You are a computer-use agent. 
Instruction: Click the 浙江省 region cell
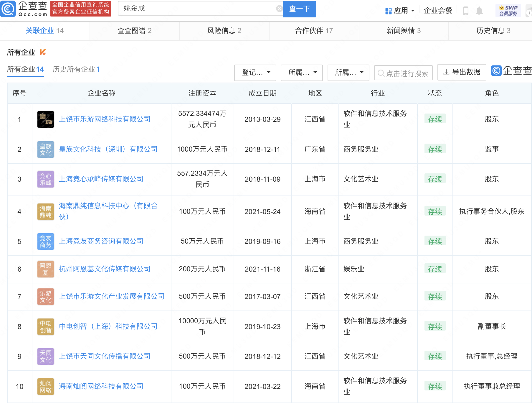tap(315, 269)
